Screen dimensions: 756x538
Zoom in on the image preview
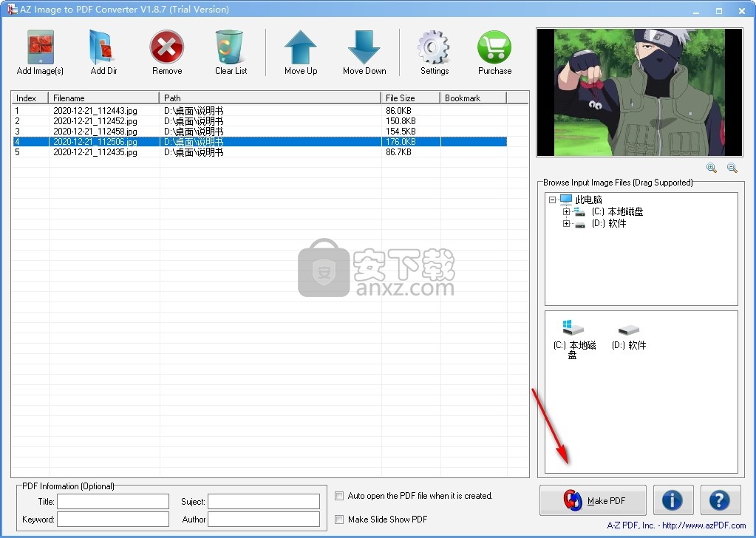[x=711, y=168]
